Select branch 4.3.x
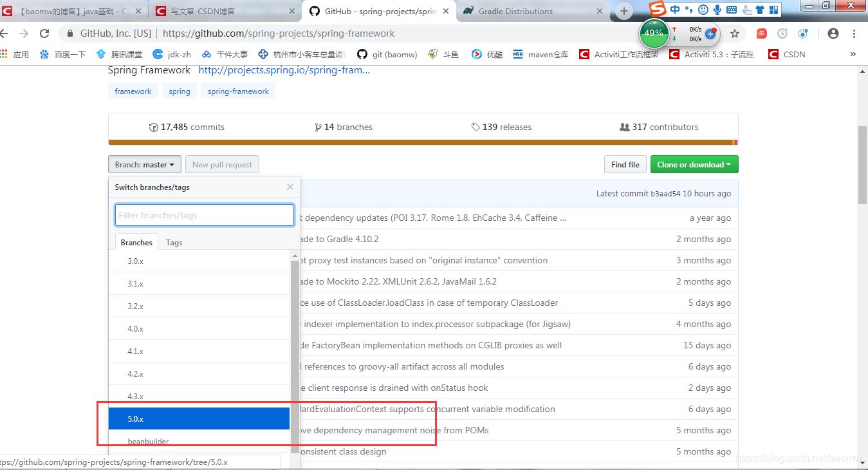868x470 pixels. pos(199,397)
